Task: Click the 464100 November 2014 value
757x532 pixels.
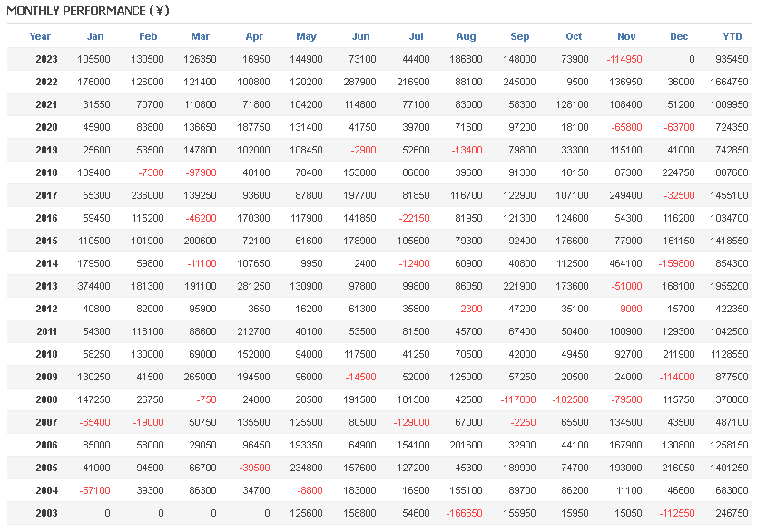Action: [625, 263]
